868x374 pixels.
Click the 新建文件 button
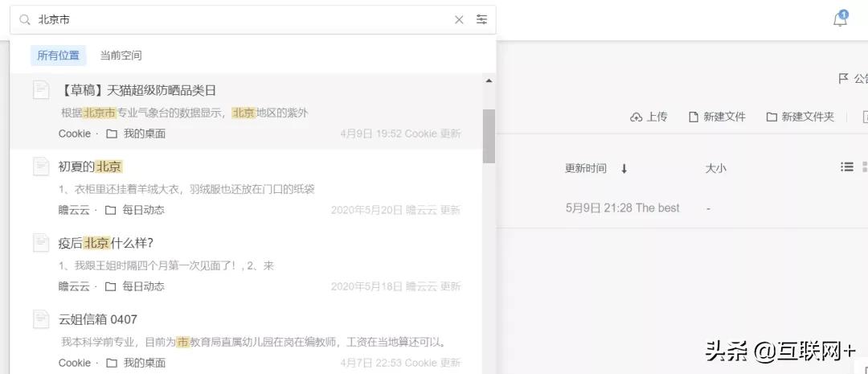point(717,117)
